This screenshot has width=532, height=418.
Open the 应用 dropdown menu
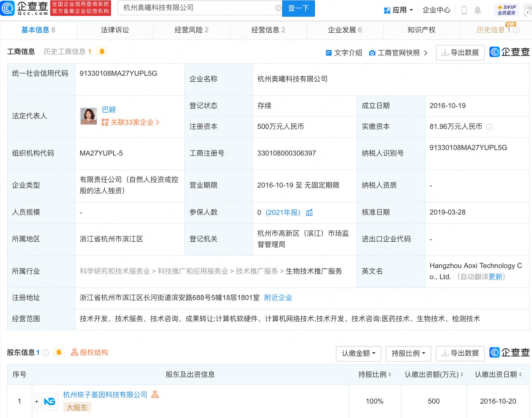[x=399, y=10]
